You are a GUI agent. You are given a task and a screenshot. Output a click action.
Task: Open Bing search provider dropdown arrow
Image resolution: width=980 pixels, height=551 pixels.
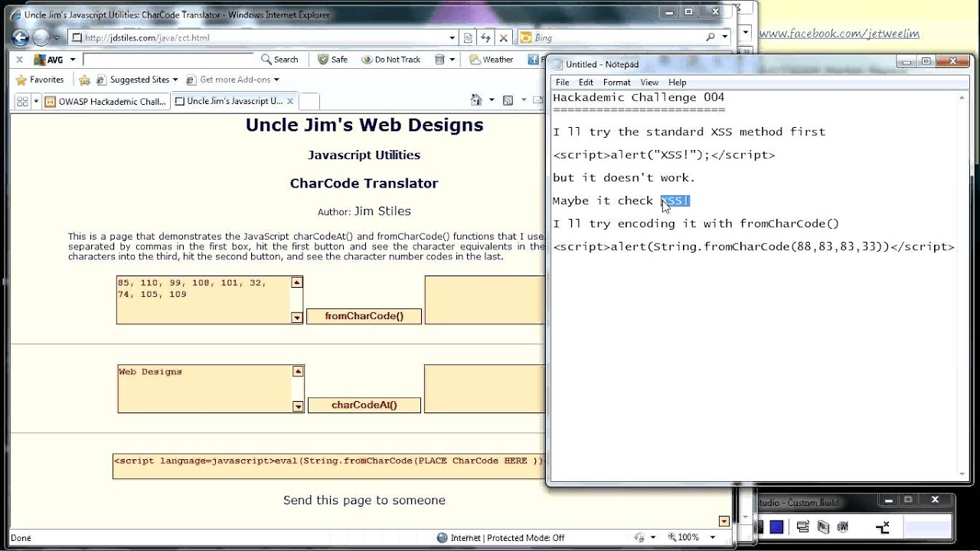click(x=724, y=37)
